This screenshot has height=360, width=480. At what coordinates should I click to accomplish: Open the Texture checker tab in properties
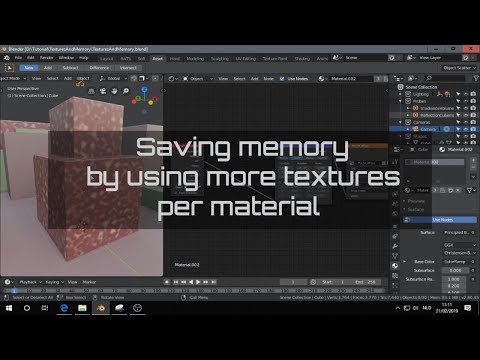point(395,276)
